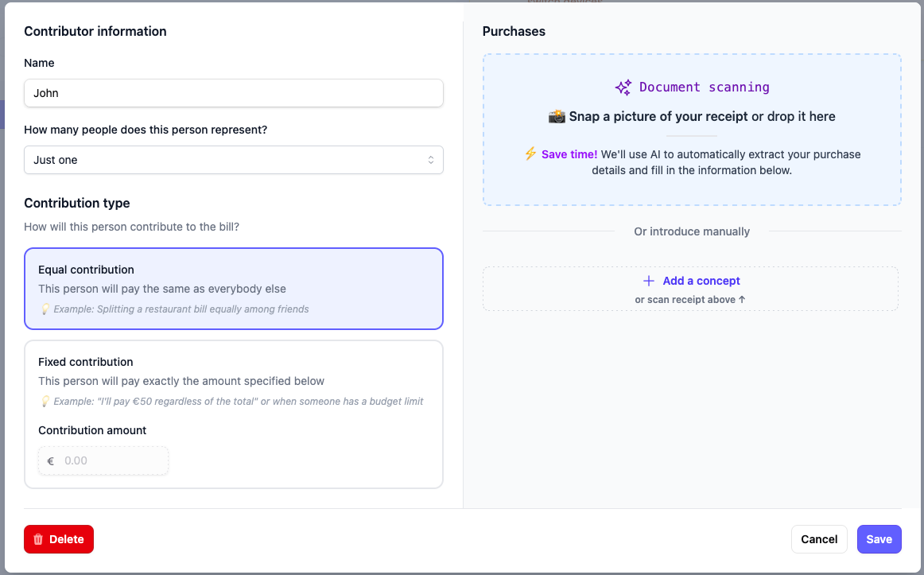
Task: Click the lightning bolt Save time icon
Action: click(530, 154)
